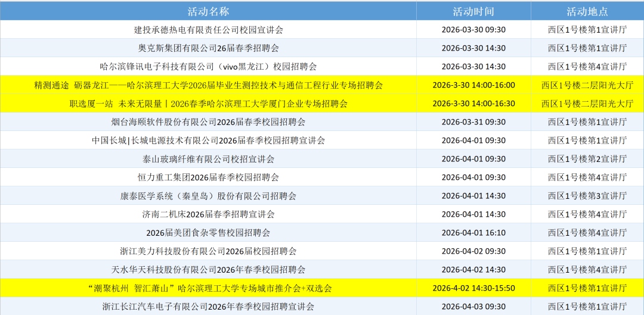This screenshot has height=315, width=644.
Task: Click the location for 奥克斯集团 row
Action: coord(587,48)
